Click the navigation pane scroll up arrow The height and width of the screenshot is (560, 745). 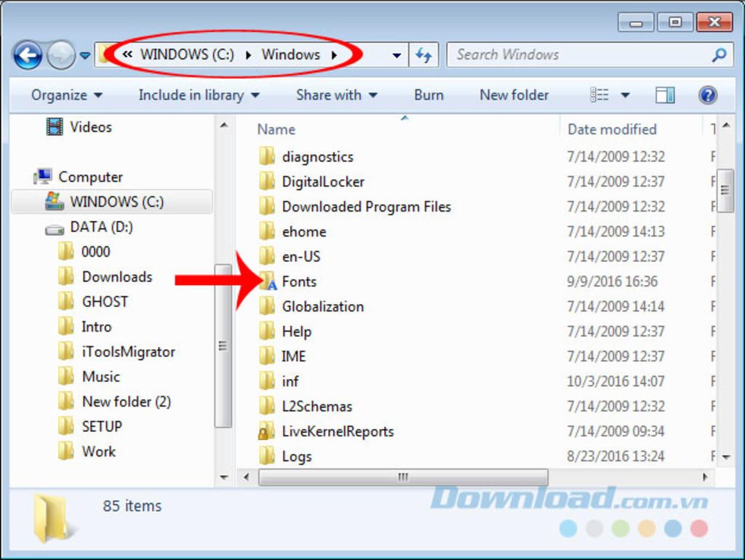click(x=224, y=125)
